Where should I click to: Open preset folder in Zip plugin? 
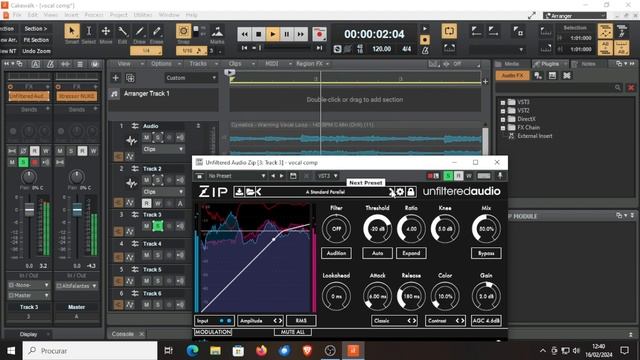point(250,191)
